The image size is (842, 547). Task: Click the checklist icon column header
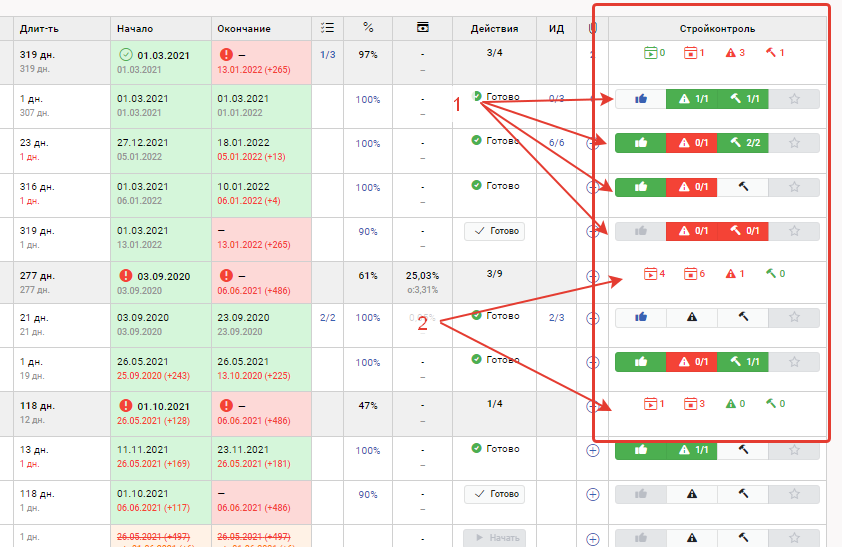[x=329, y=28]
